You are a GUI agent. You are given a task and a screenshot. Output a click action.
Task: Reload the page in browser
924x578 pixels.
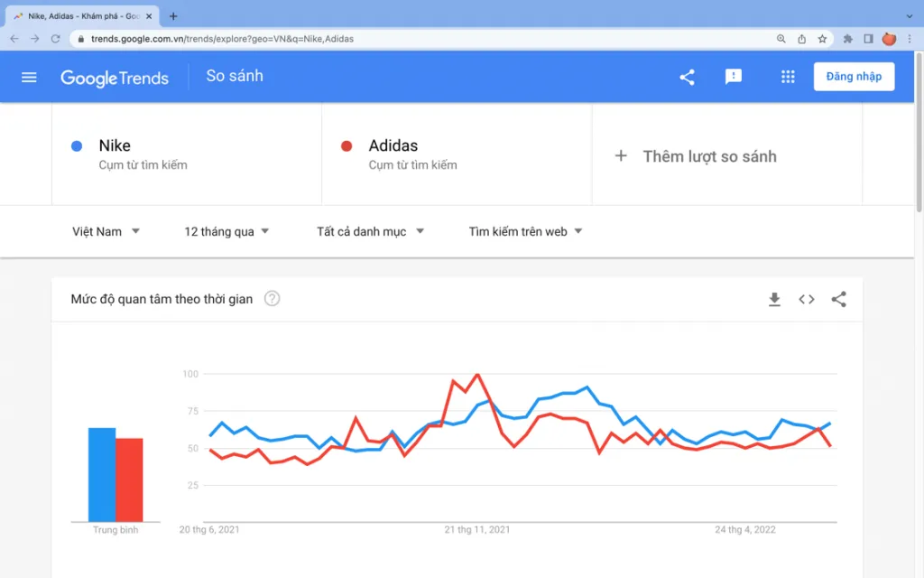[x=55, y=39]
